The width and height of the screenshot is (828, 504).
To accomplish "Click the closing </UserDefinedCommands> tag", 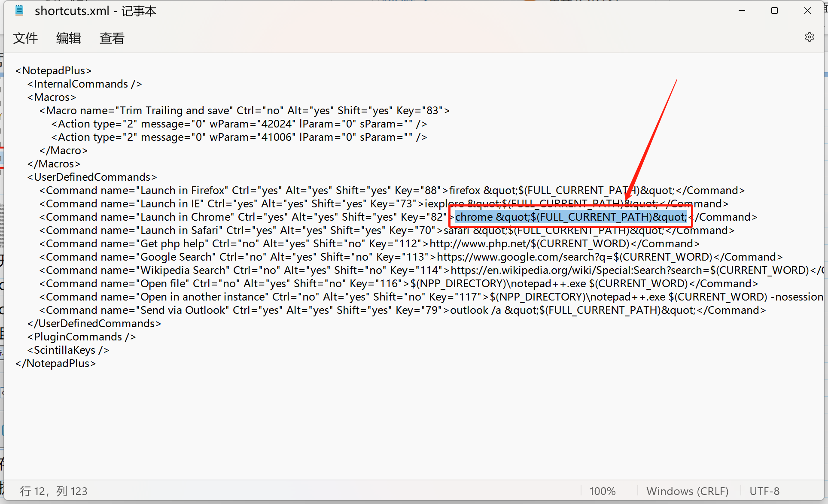I will click(x=94, y=323).
